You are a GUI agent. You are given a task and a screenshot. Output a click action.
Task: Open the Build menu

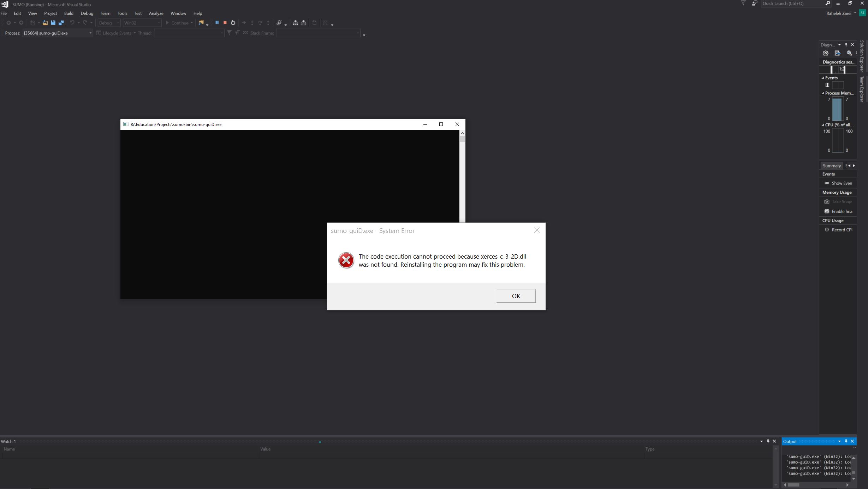pyautogui.click(x=69, y=13)
